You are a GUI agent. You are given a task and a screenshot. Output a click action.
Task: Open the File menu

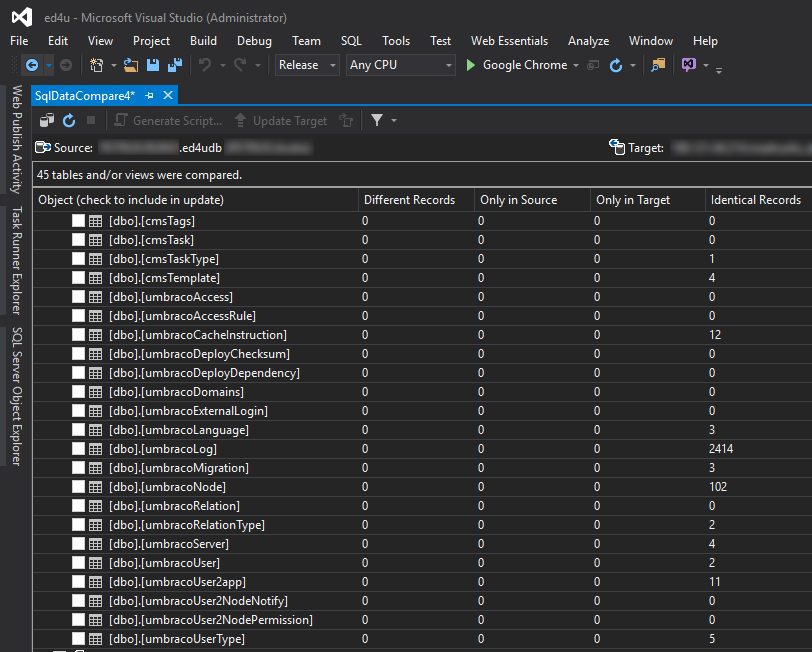(19, 41)
